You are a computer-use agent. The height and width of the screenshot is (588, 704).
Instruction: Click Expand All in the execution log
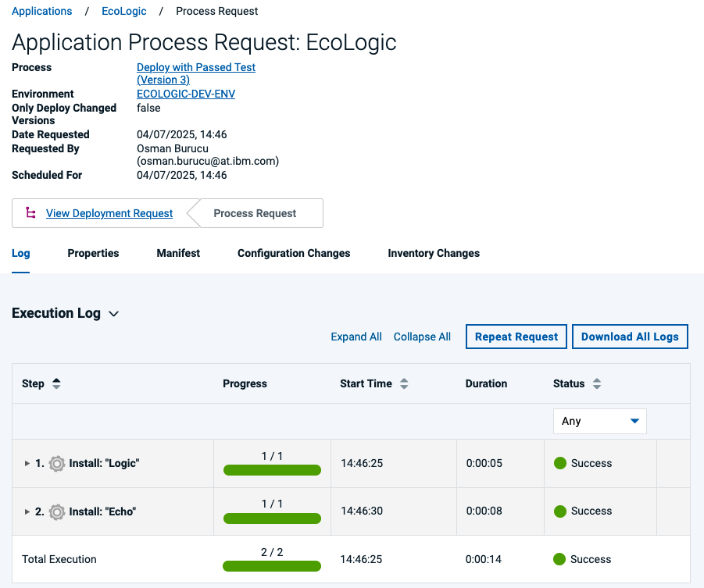point(356,337)
